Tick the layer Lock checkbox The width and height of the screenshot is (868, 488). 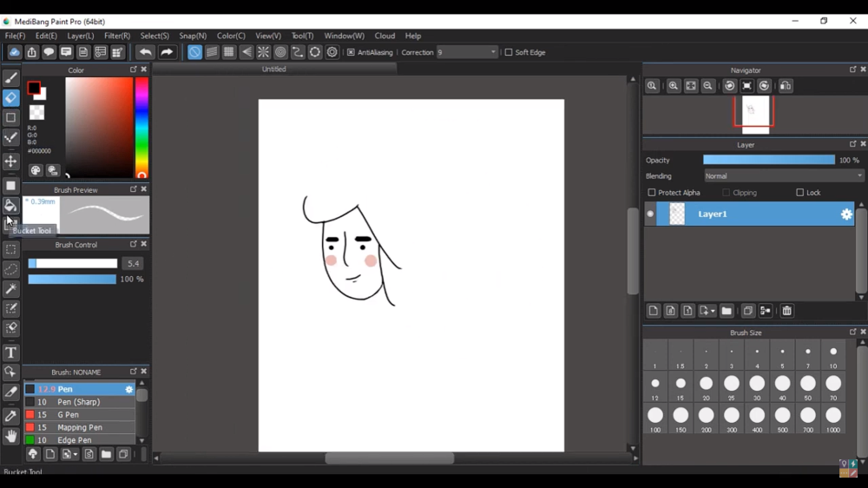(800, 193)
